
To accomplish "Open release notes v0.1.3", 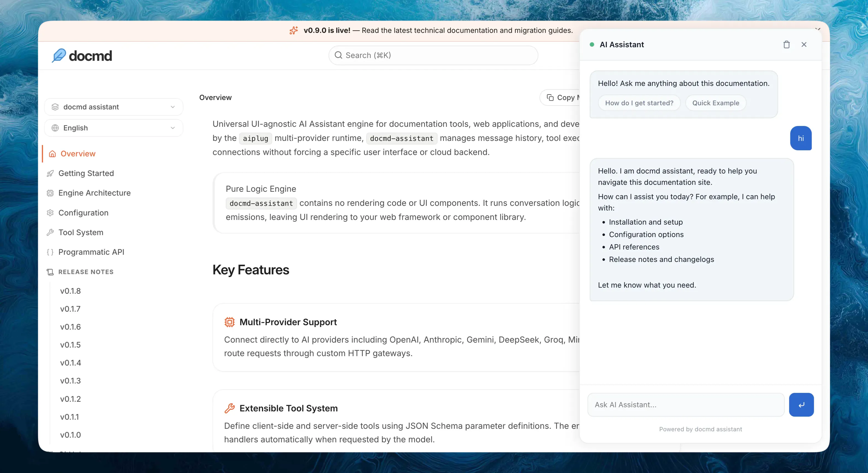I will coord(70,381).
